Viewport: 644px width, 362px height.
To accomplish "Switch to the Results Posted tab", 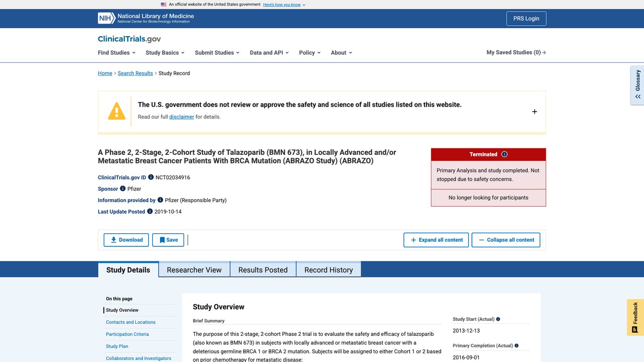I will 263,269.
